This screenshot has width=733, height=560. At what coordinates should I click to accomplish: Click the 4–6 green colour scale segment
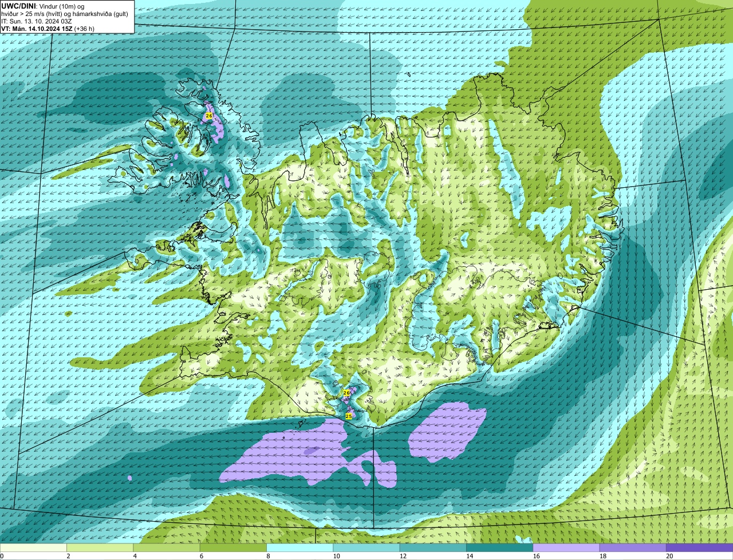point(167,547)
